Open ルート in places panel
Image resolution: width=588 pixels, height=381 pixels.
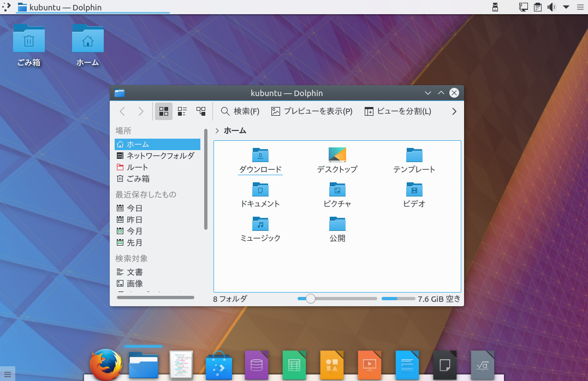point(157,167)
